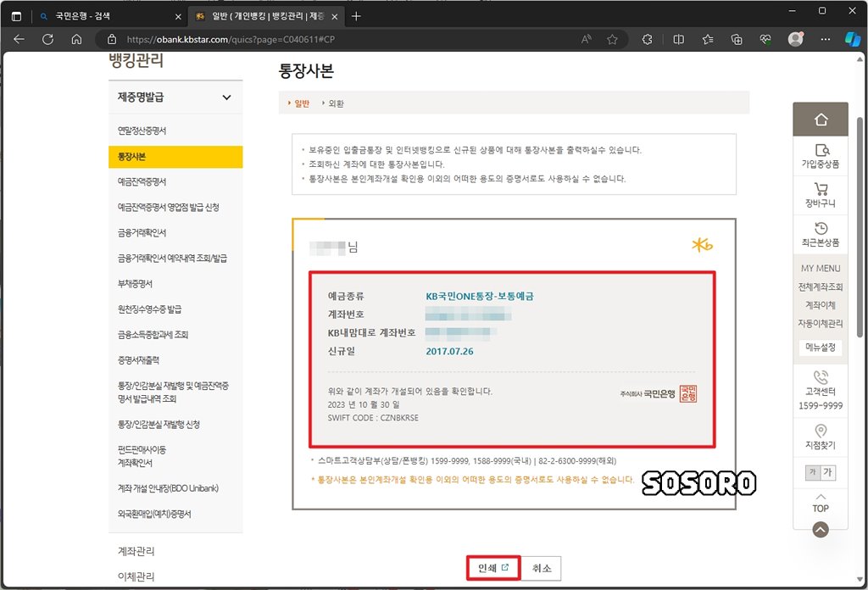Open the browser settings and more menu

pos(826,39)
